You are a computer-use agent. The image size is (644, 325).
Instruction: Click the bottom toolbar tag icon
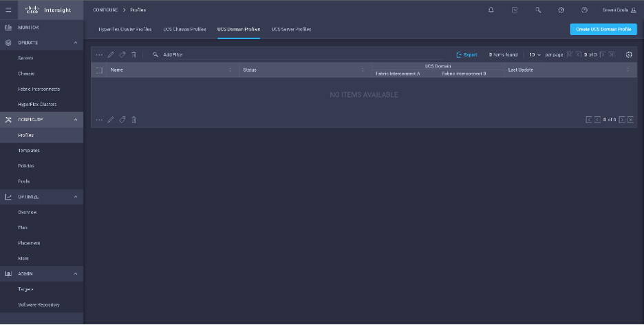coord(122,120)
